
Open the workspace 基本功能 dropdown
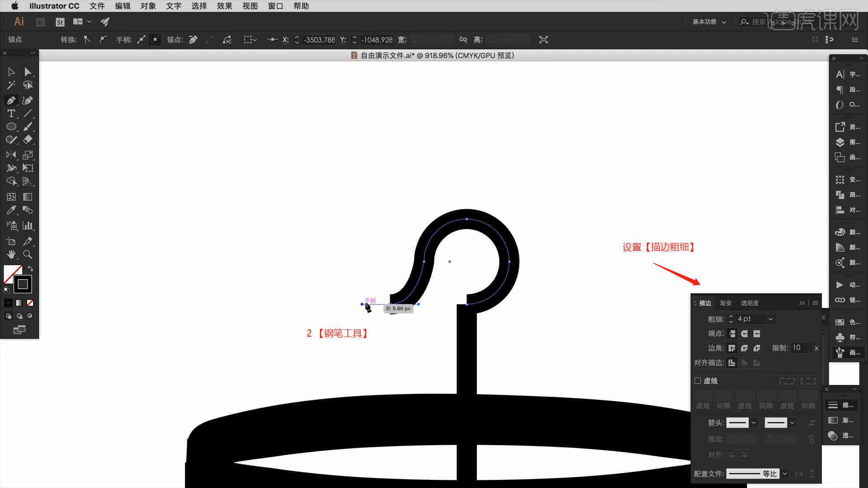(x=709, y=22)
